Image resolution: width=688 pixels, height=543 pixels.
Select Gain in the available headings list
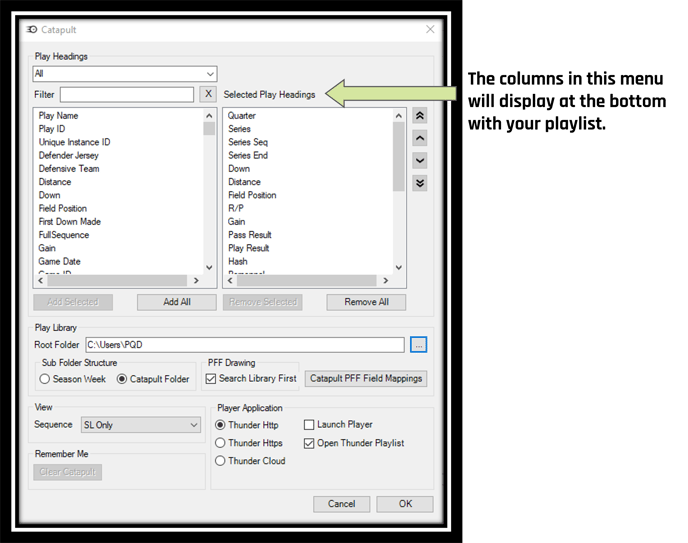[47, 248]
